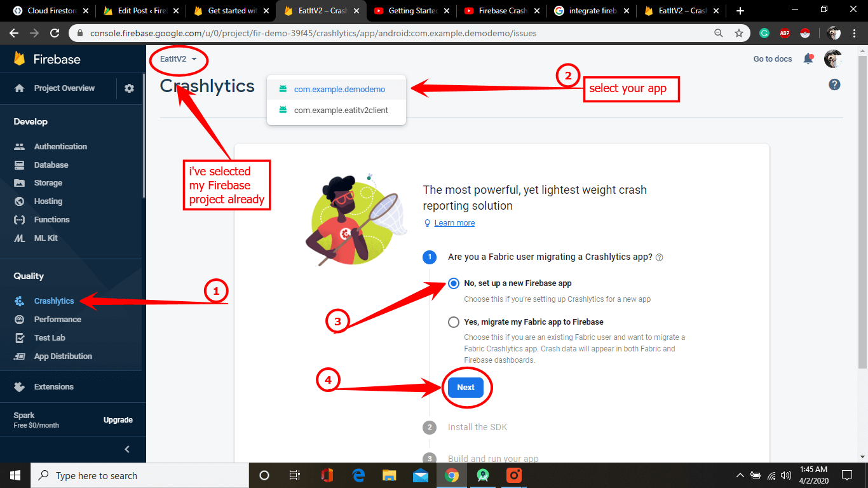Open Windows Start menu
The height and width of the screenshot is (488, 868).
[15, 475]
